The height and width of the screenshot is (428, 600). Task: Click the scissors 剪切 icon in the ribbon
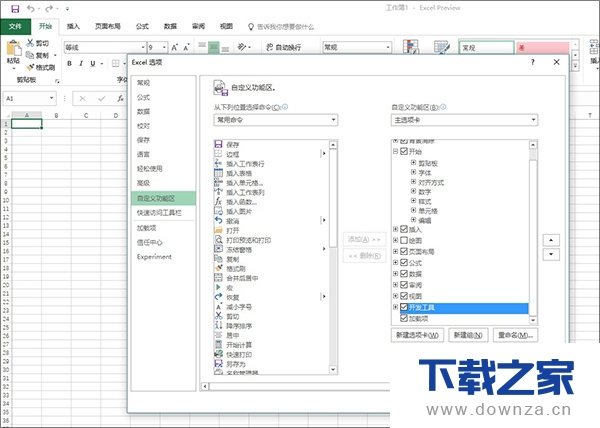pos(30,43)
